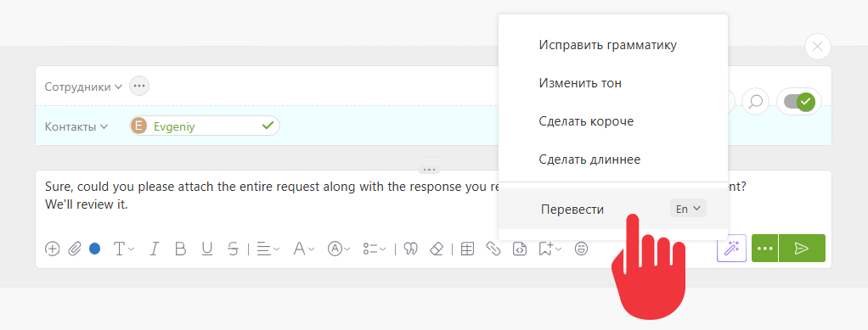The image size is (868, 330).
Task: Click the three-dot button next to Сотрудники
Action: (139, 87)
